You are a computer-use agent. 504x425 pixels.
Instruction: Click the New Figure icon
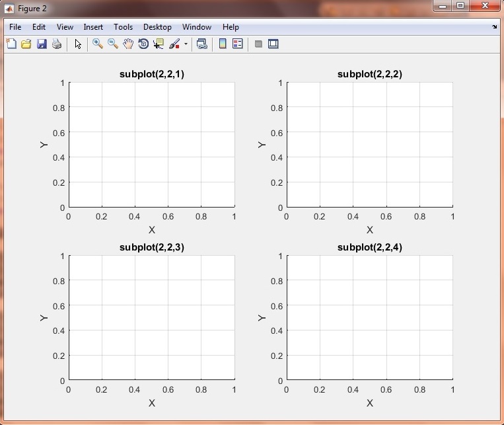pyautogui.click(x=11, y=44)
